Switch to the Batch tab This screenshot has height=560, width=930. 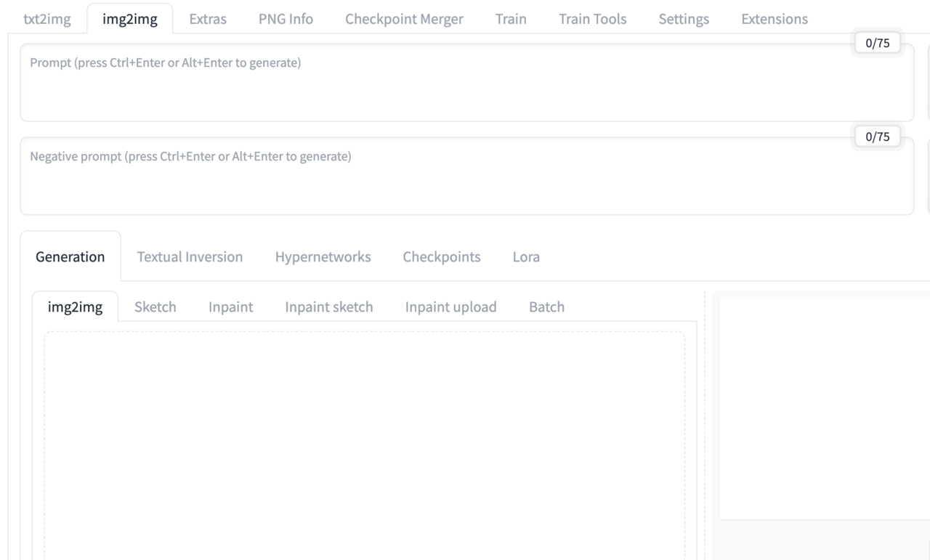(546, 307)
